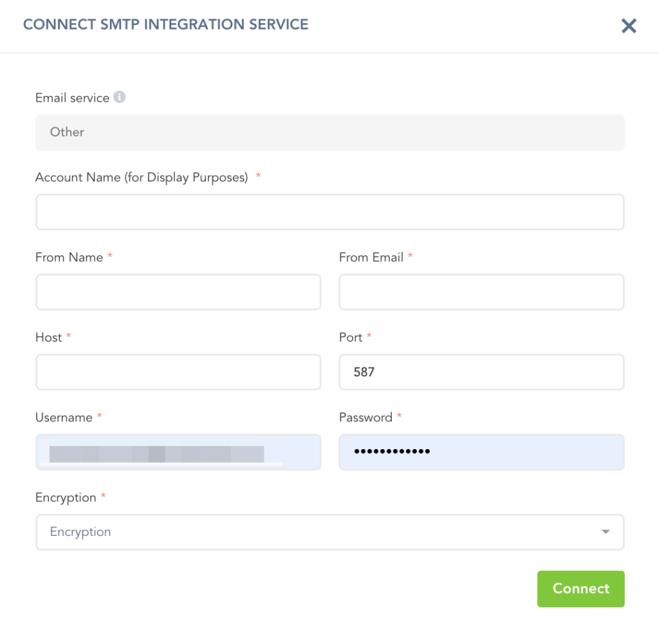Screen dimensions: 659x644
Task: Close the SMTP integration dialog
Action: [x=628, y=26]
